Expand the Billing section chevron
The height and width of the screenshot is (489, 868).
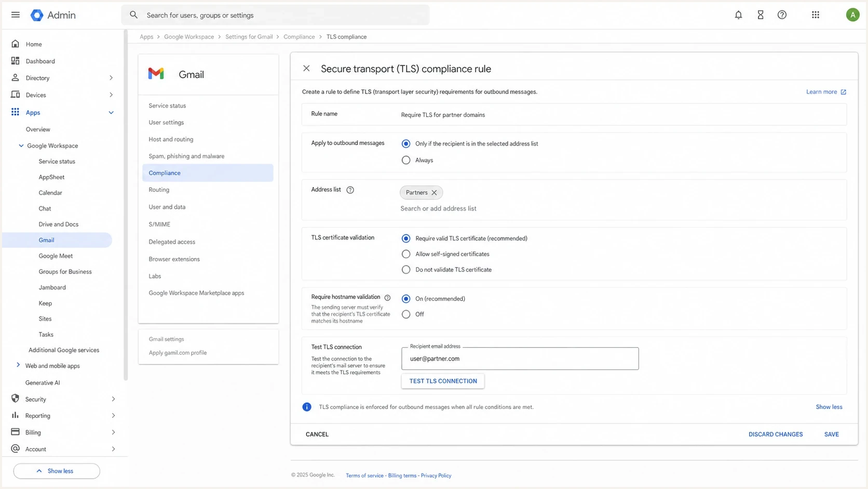click(x=113, y=432)
